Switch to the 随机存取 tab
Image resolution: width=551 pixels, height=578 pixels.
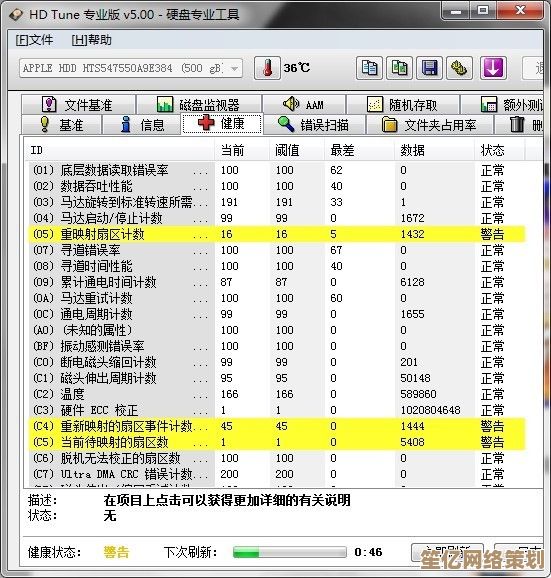click(403, 105)
